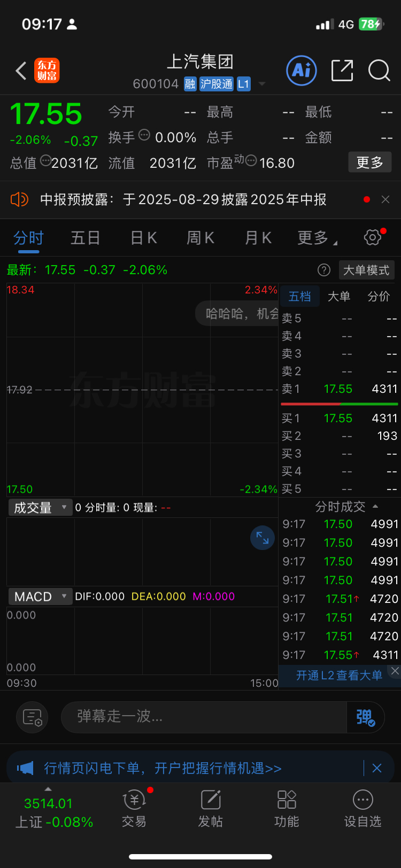Screen dimensions: 401x868
Task: Tap 买2 row volume 193
Action: [x=387, y=436]
